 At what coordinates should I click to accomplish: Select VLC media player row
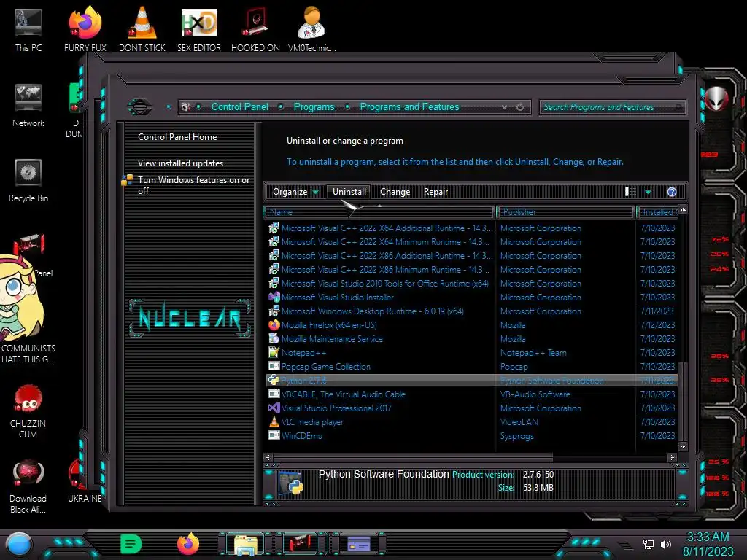(x=472, y=422)
